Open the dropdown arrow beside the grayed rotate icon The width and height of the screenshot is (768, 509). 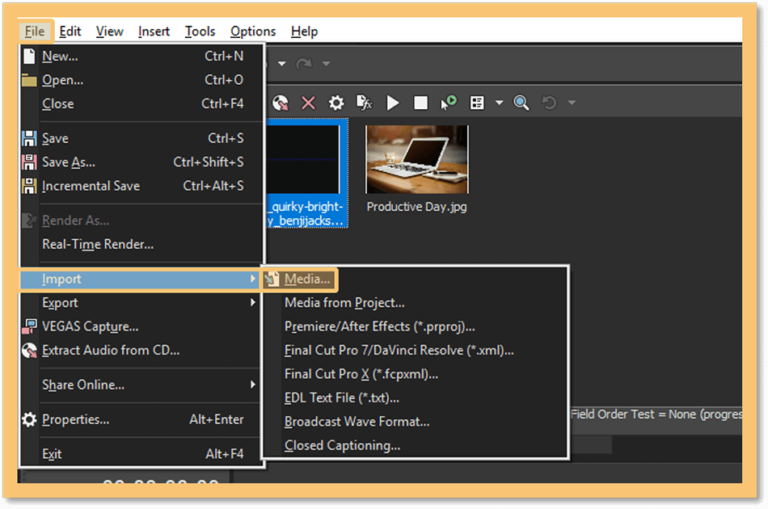point(571,103)
